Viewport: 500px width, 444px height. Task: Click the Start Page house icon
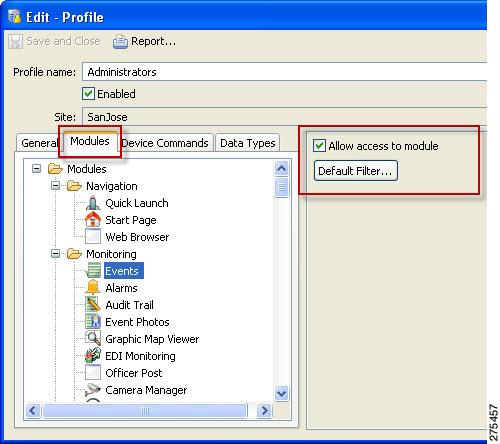pyautogui.click(x=93, y=220)
